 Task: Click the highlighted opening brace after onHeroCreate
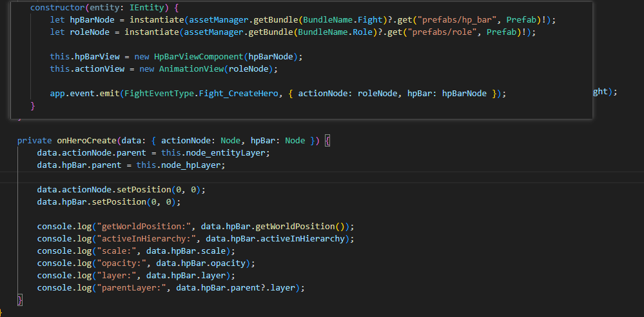click(327, 141)
